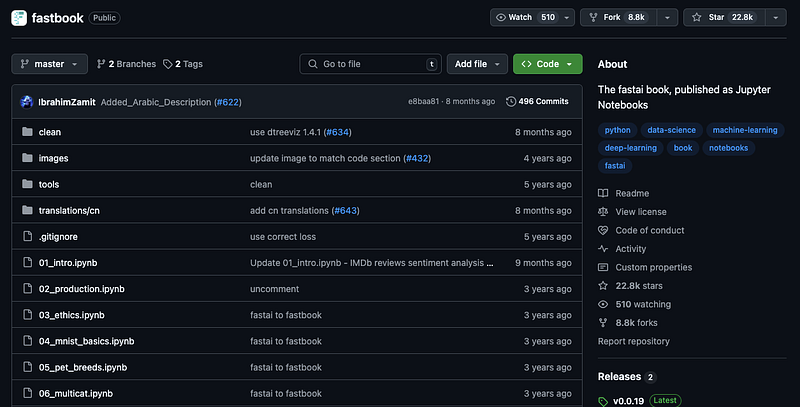800x407 pixels.
Task: Click the 02_production.ipynb file icon
Action: [28, 289]
